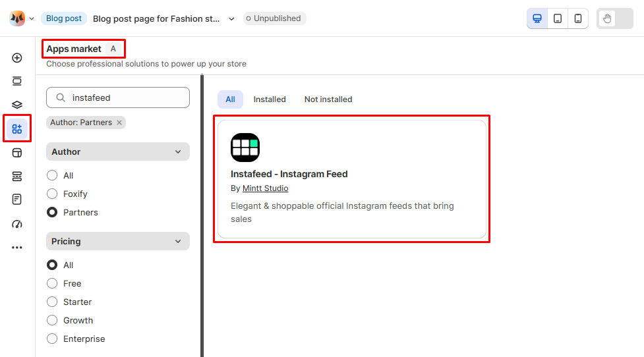
Task: Open the page notes sidebar icon
Action: point(17,200)
